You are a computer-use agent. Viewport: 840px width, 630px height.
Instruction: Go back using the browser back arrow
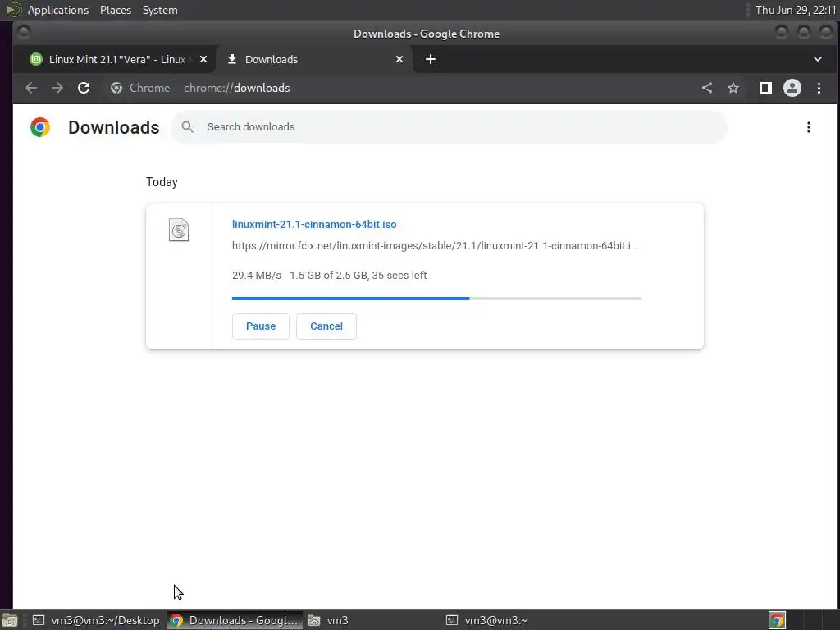(x=31, y=88)
